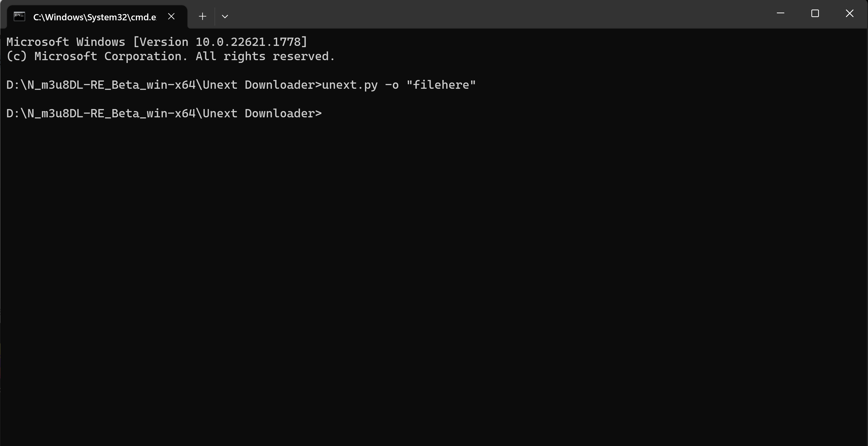
Task: Click the empty title bar area
Action: (x=472, y=14)
